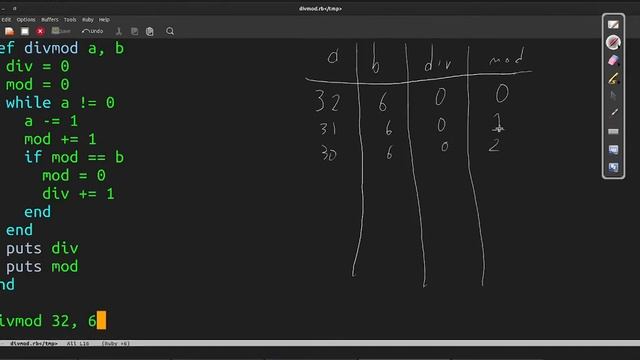This screenshot has width=640, height=360.
Task: Click the 'div = 0' code line
Action: [38, 67]
